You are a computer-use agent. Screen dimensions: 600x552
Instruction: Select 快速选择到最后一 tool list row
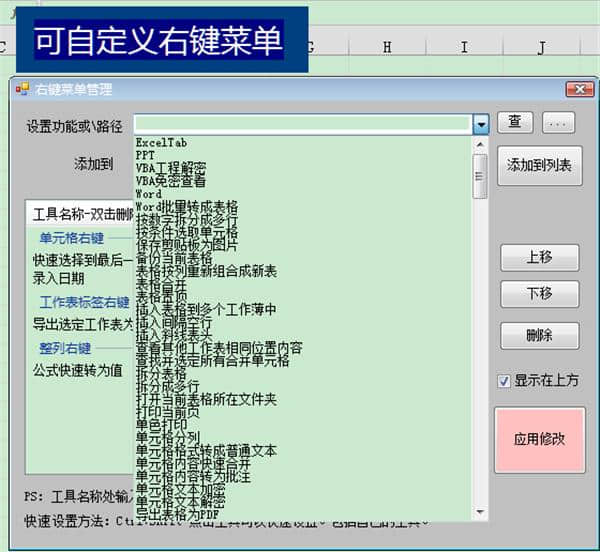point(82,261)
